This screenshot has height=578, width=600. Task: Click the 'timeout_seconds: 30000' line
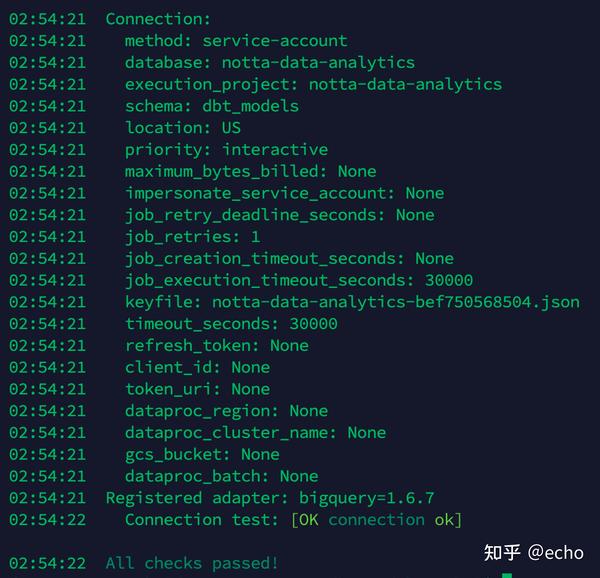pos(231,324)
